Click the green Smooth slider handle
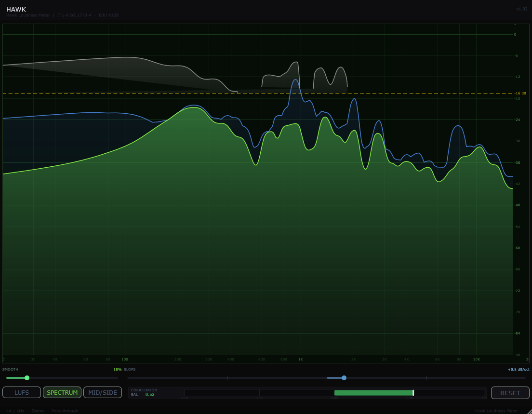 coord(27,378)
